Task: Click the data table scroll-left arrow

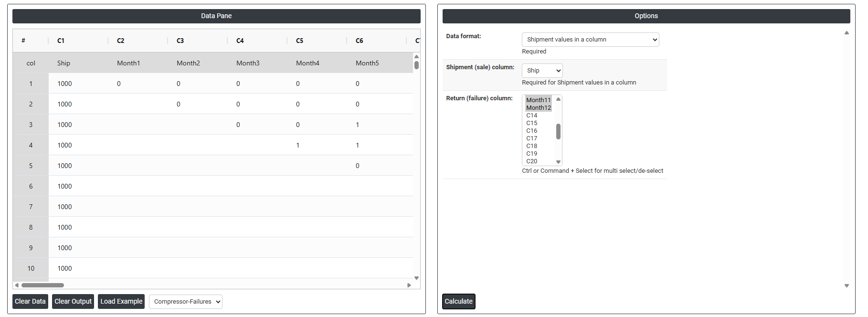Action: coord(17,285)
